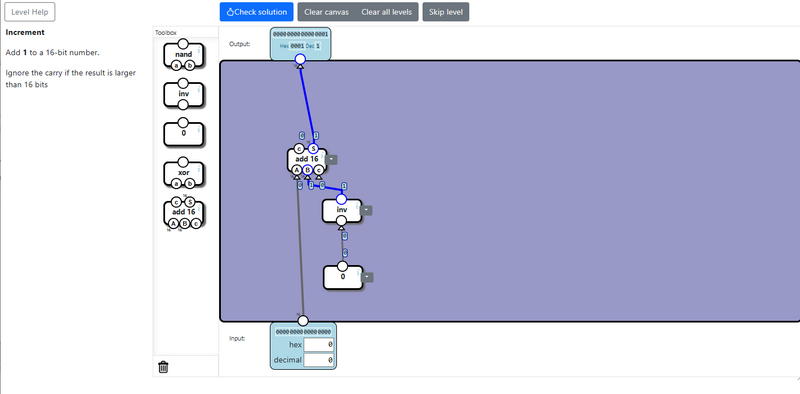Click the output Dec 1 value
The width and height of the screenshot is (800, 394).
tap(318, 46)
